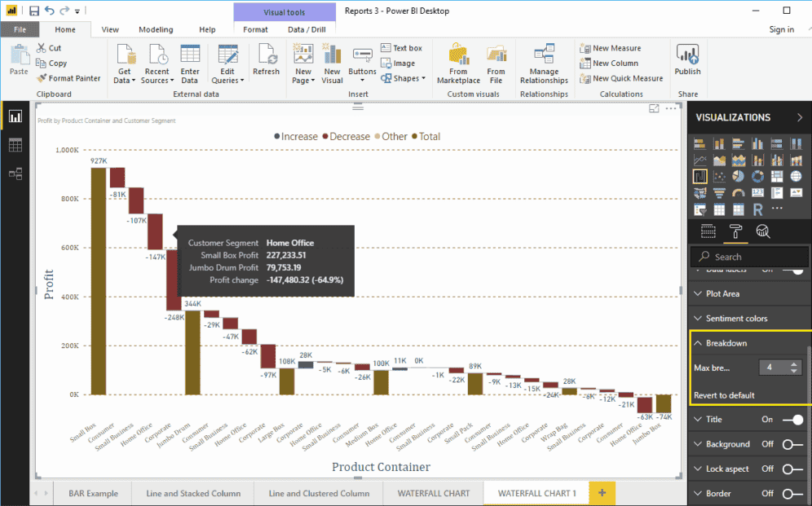Image resolution: width=812 pixels, height=506 pixels.
Task: Click Sign in link
Action: (x=782, y=29)
